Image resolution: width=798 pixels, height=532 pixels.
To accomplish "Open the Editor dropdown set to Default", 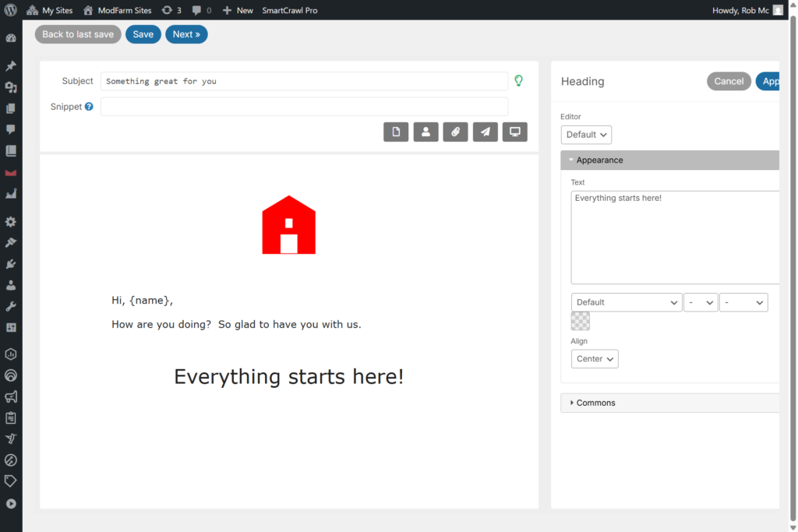I will 586,135.
